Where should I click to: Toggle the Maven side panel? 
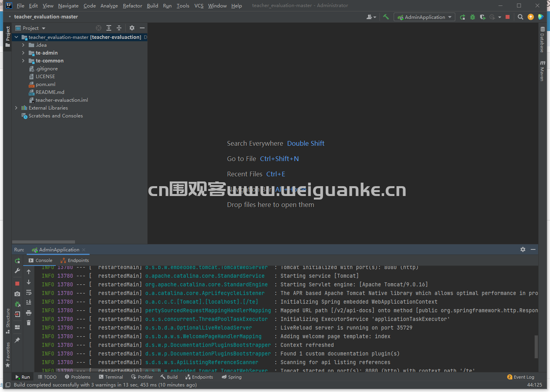click(542, 71)
